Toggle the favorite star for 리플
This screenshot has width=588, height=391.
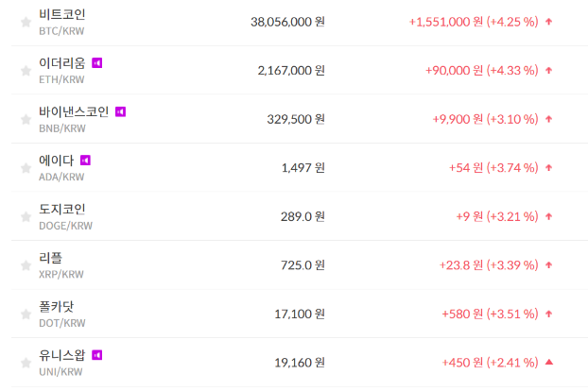click(26, 265)
